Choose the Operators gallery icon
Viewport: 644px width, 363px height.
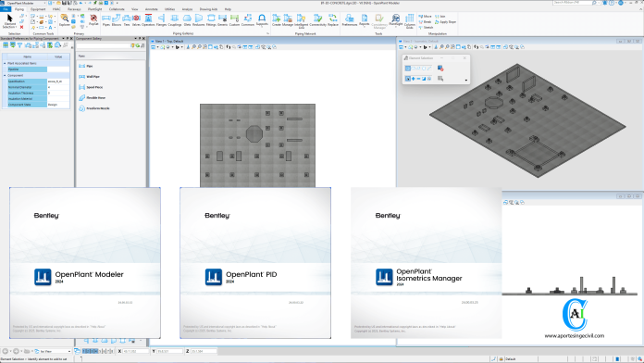148,19
